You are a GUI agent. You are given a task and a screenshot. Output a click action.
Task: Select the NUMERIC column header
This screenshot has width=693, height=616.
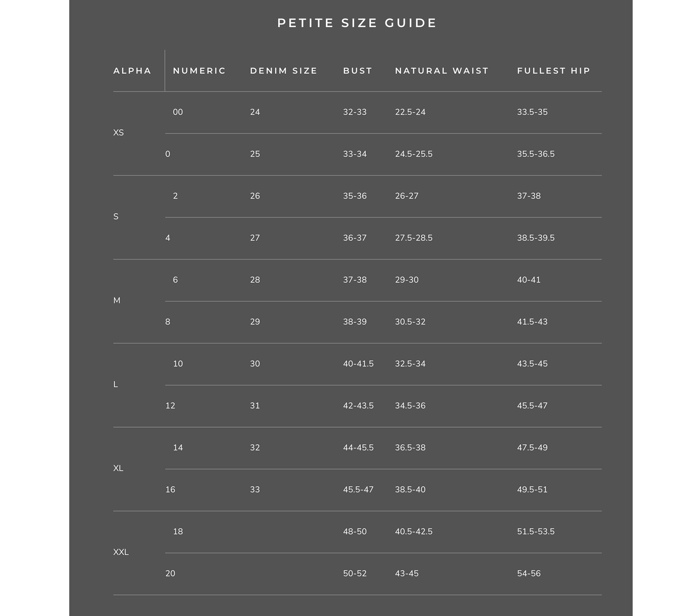(199, 71)
